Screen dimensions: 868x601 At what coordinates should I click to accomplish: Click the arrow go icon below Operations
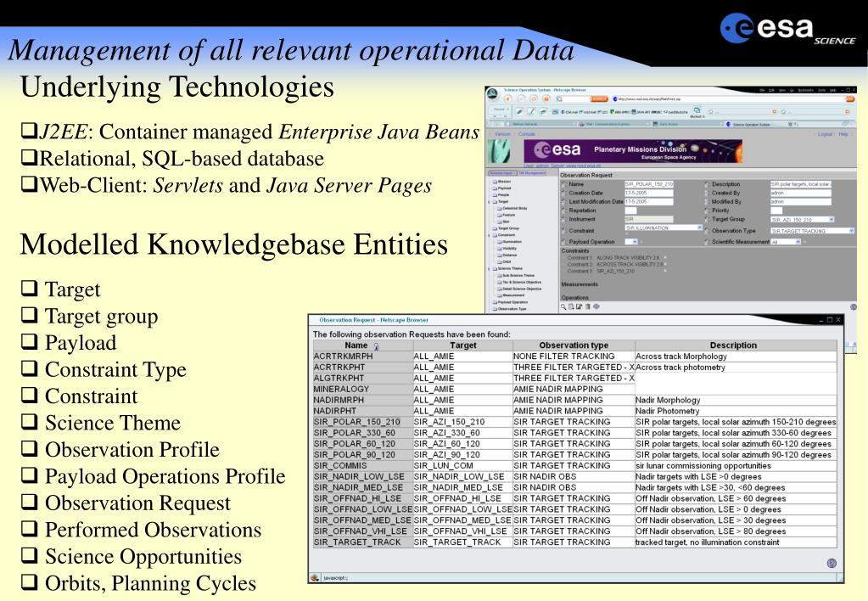(x=596, y=306)
